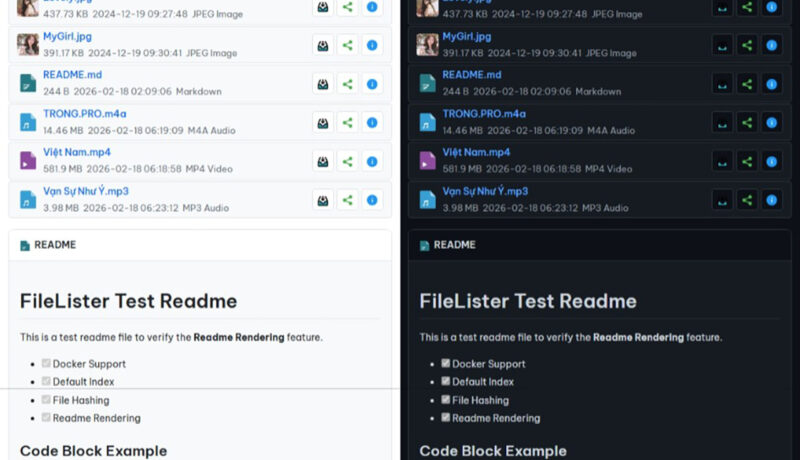
Task: Download Việt Nam.mp4 in the dark theme panel
Action: 722,162
